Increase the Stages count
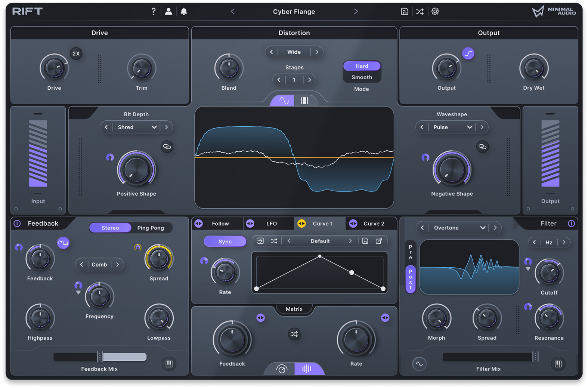Image resolution: width=588 pixels, height=388 pixels. [310, 80]
